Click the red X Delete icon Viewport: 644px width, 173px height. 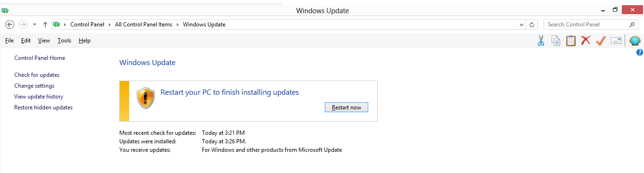(586, 41)
